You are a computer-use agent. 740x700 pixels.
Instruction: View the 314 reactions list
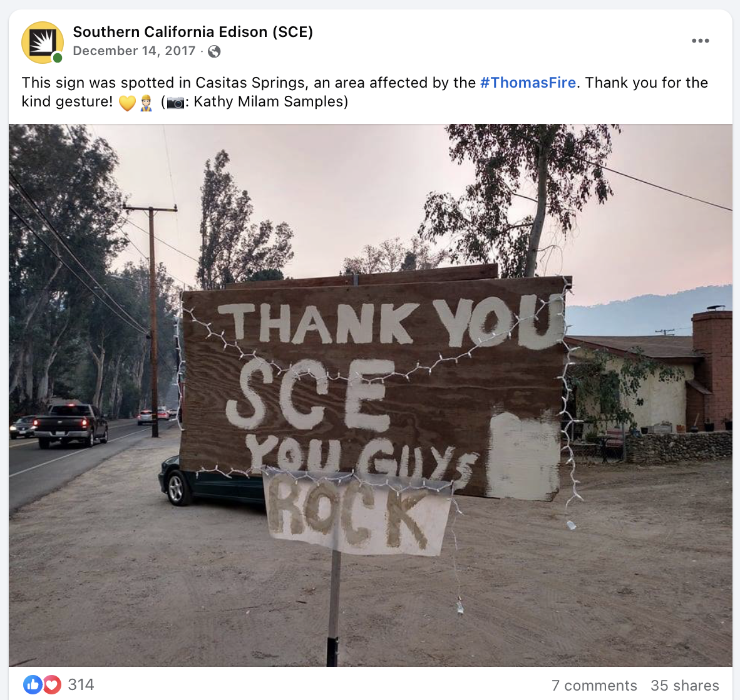point(81,684)
